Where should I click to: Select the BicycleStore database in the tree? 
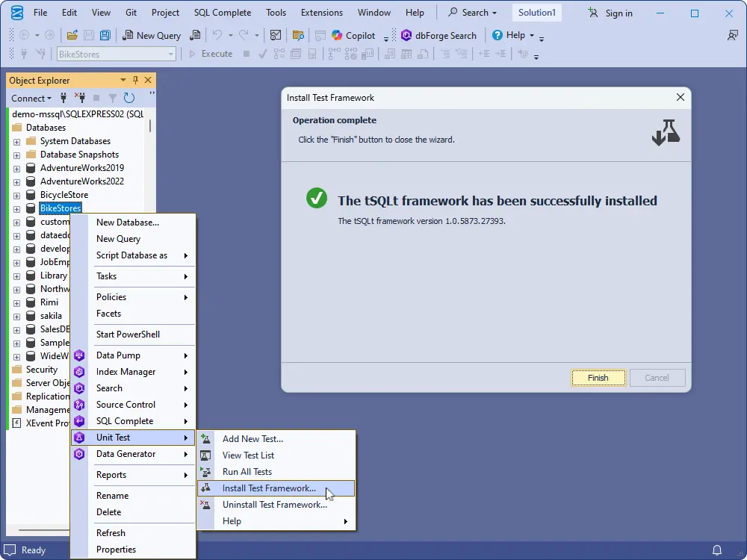tap(63, 195)
